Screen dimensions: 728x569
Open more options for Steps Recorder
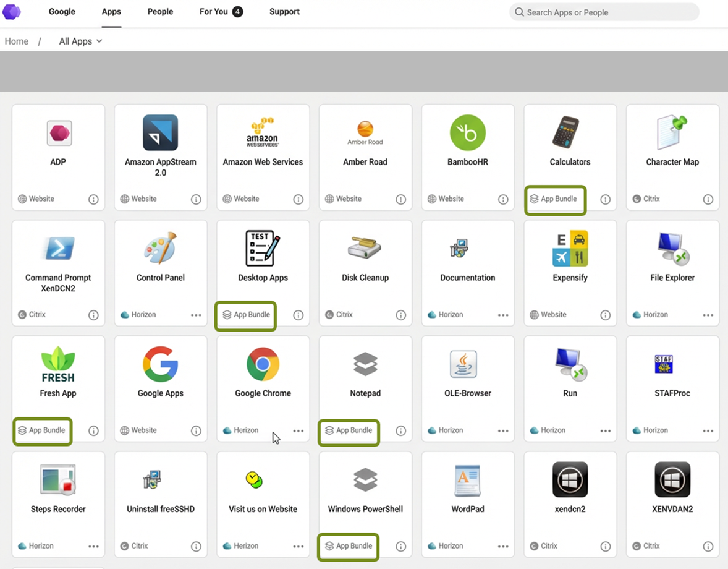93,546
